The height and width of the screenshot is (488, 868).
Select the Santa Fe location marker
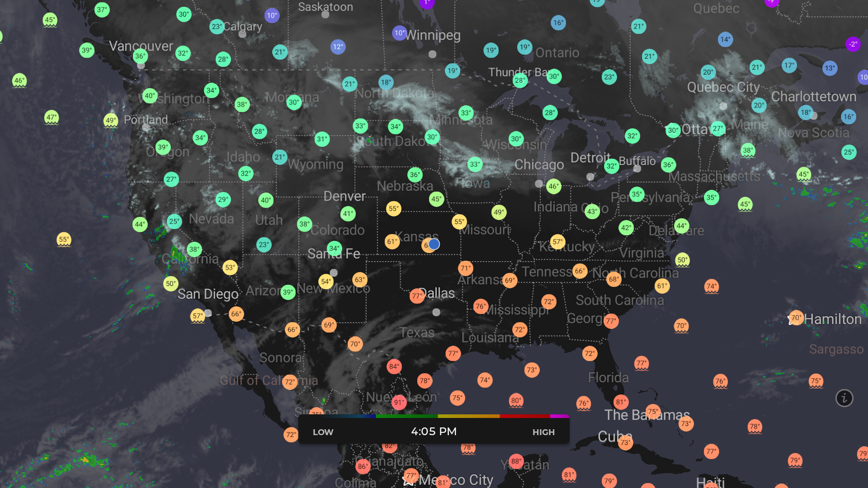333,272
